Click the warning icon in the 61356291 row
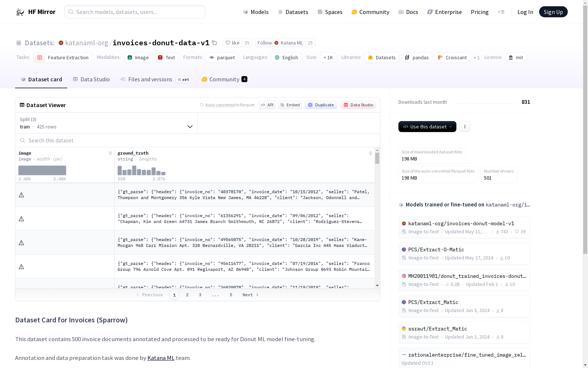 coord(21,219)
